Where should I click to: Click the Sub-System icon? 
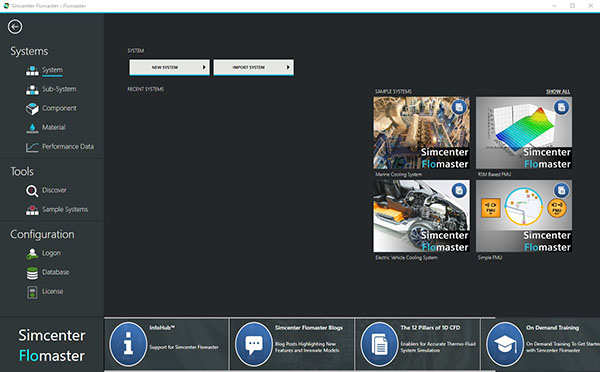(32, 90)
